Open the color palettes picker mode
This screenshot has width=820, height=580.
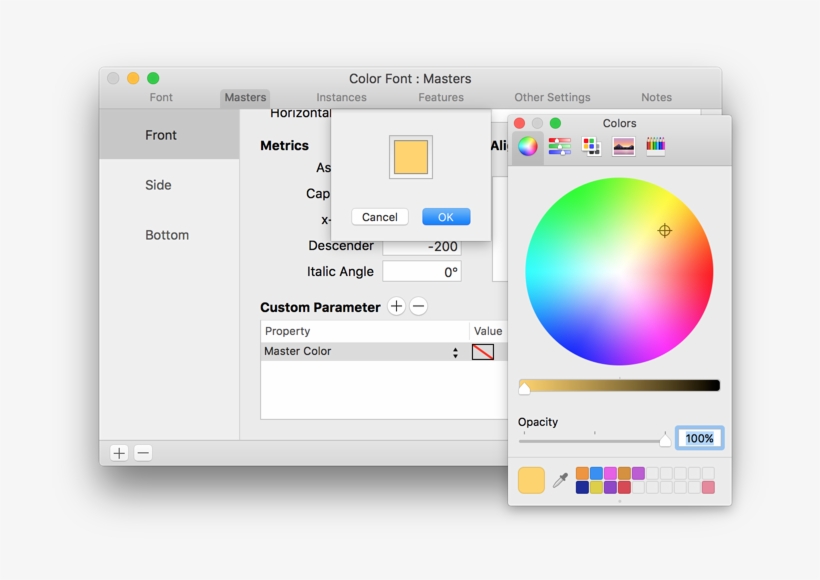pyautogui.click(x=591, y=146)
